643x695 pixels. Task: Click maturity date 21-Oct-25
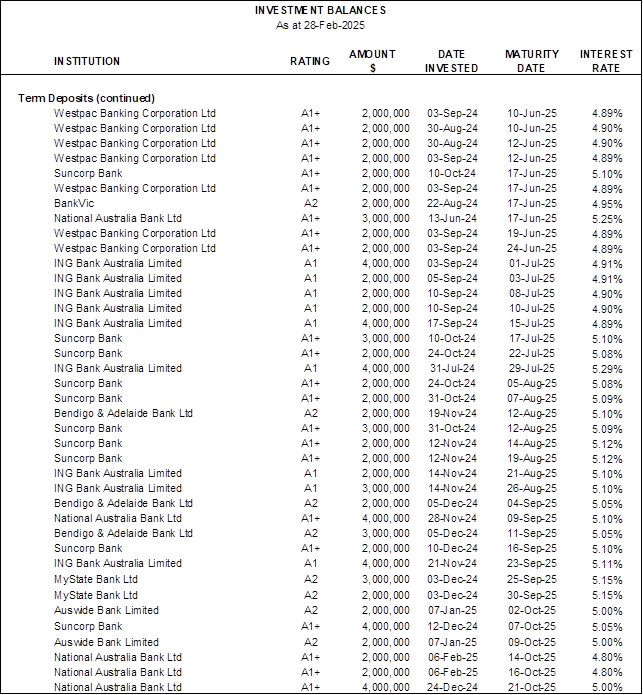pyautogui.click(x=532, y=687)
